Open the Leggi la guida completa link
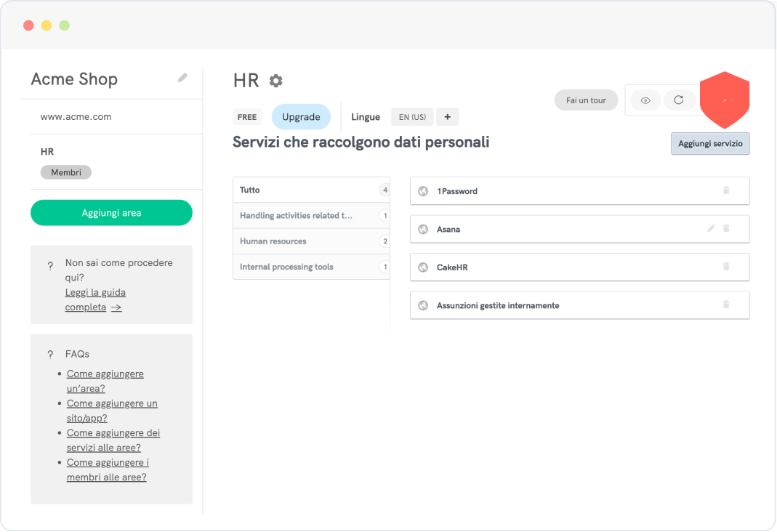The width and height of the screenshot is (777, 532). tap(95, 299)
